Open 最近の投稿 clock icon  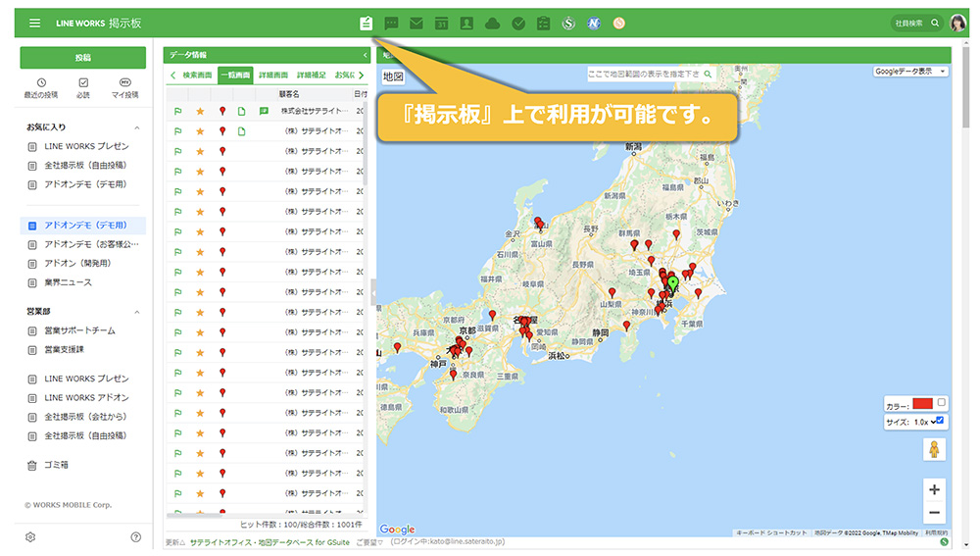pos(40,83)
